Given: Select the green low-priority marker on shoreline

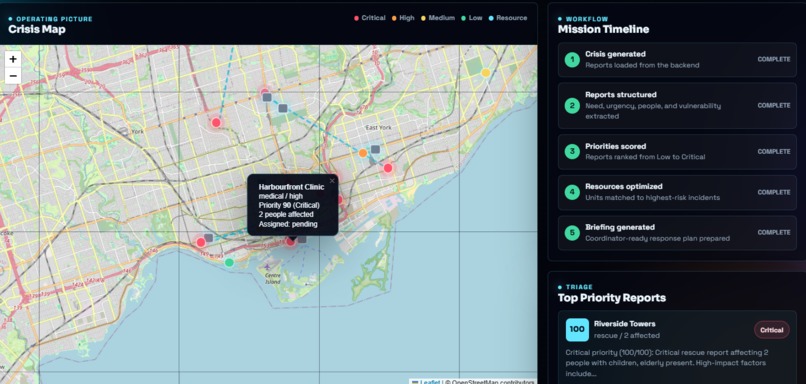Looking at the screenshot, I should [x=229, y=263].
